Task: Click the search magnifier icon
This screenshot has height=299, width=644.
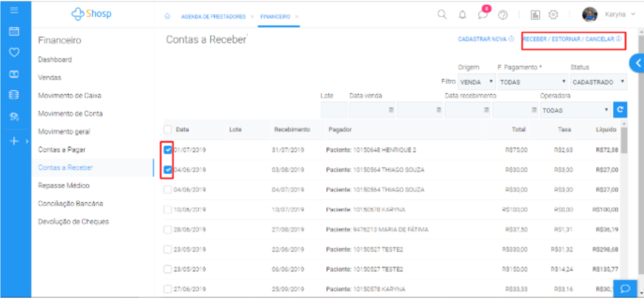Action: pos(442,15)
